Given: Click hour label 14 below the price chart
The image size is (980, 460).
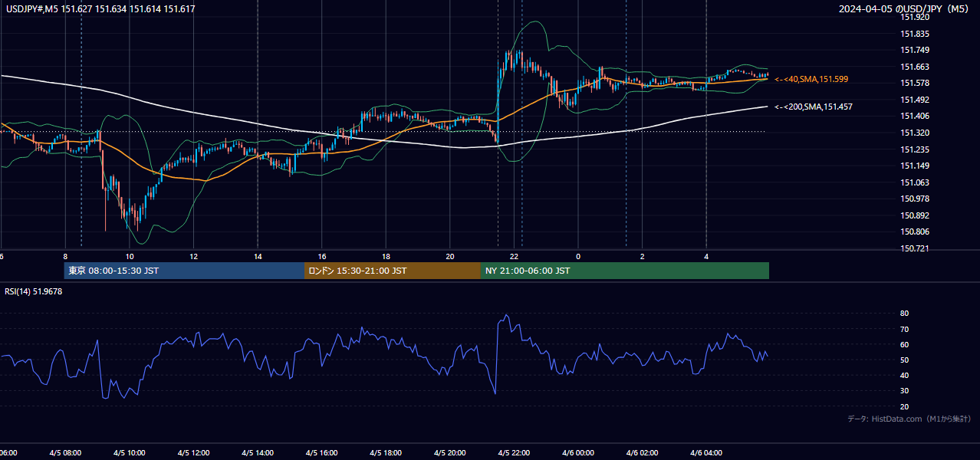Looking at the screenshot, I should [258, 256].
